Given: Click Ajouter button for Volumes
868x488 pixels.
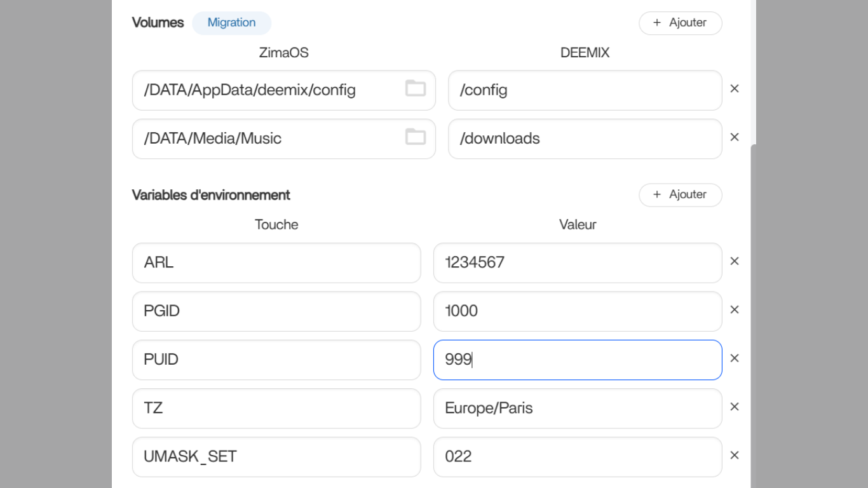Looking at the screenshot, I should pos(680,23).
